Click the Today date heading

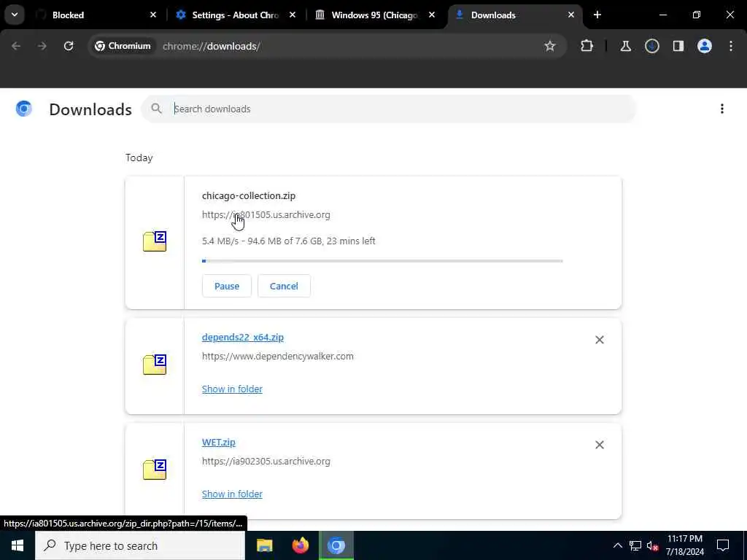[x=139, y=157]
